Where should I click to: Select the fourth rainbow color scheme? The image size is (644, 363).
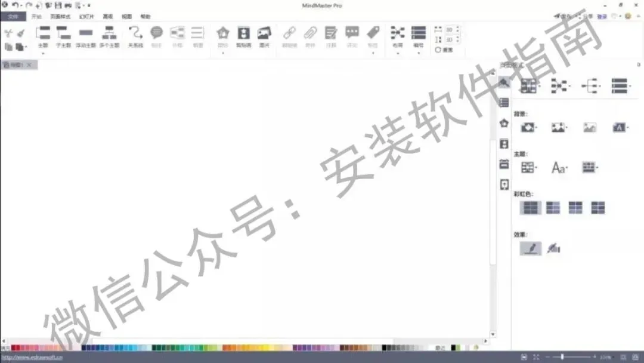click(597, 208)
